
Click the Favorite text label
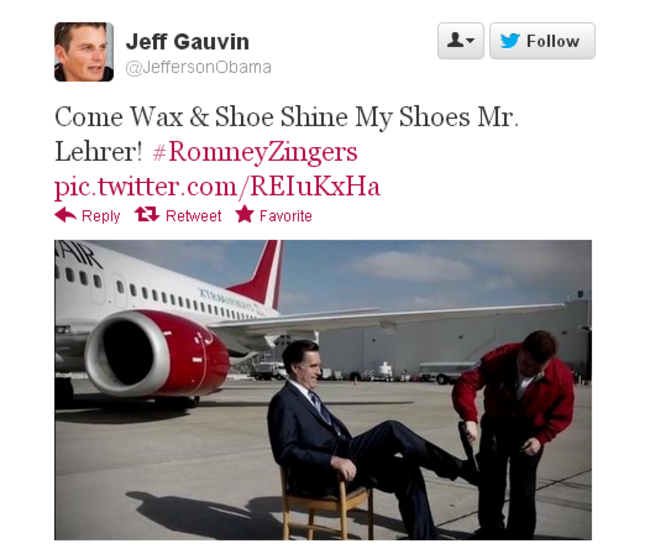[286, 216]
